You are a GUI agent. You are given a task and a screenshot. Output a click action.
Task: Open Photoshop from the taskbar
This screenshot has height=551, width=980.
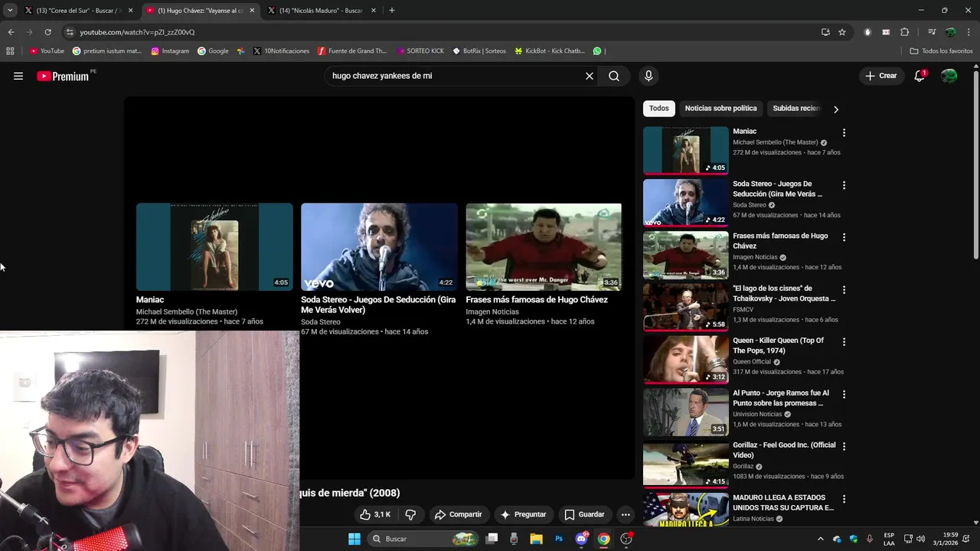coord(559,539)
